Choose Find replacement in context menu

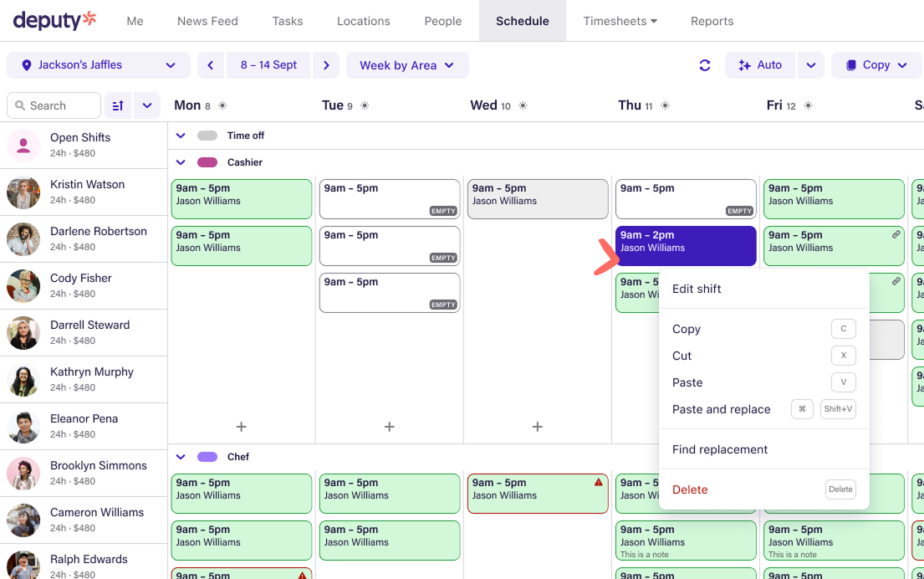(x=720, y=449)
